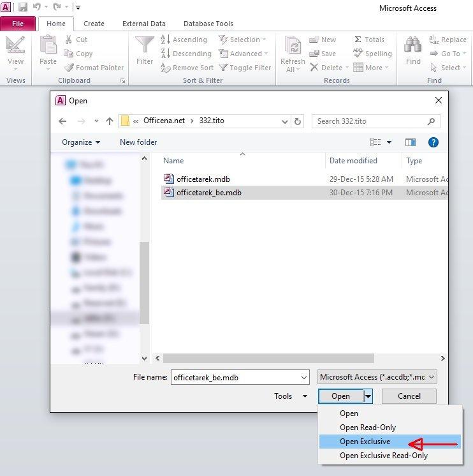473x476 pixels.
Task: Refresh the folder listing in the Open dialog
Action: [x=298, y=121]
